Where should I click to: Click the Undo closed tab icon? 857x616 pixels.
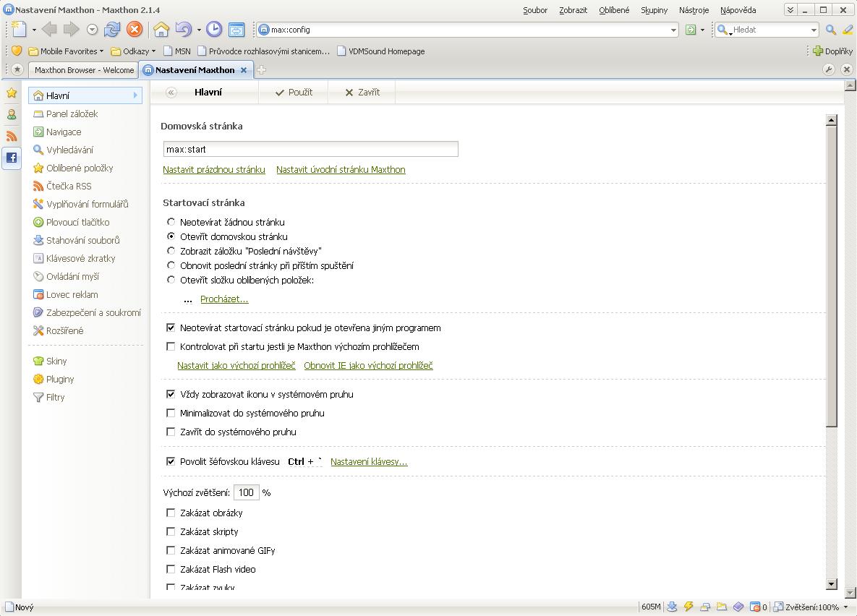[x=183, y=30]
